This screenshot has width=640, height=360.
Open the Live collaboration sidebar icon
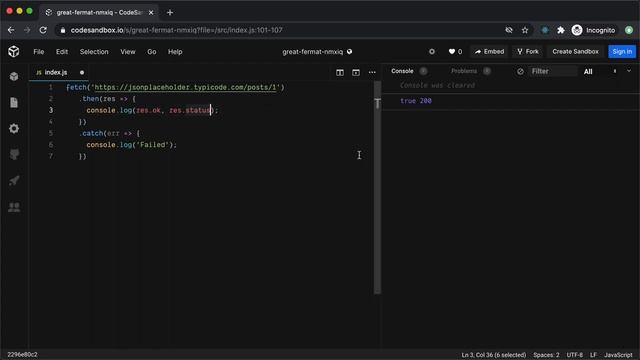[x=14, y=207]
